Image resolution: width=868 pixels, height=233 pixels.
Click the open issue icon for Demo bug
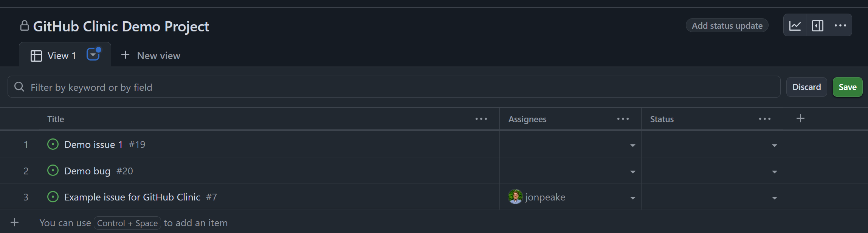(53, 171)
